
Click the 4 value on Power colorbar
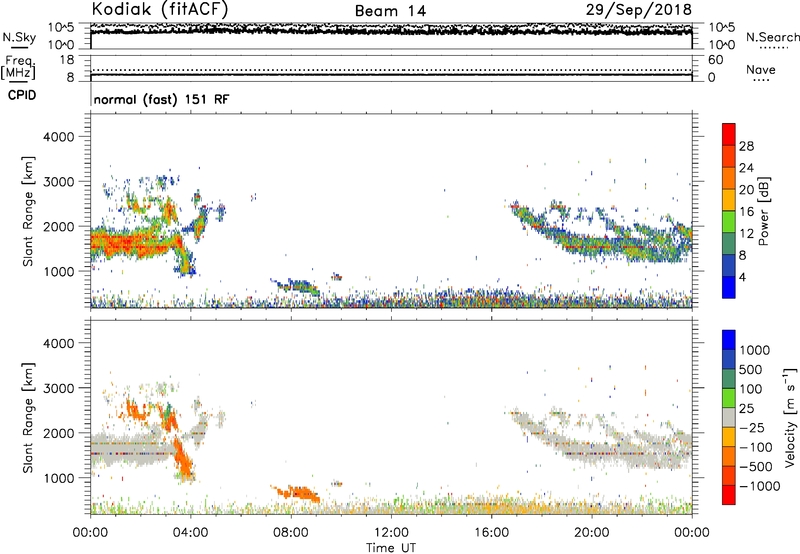pyautogui.click(x=743, y=278)
